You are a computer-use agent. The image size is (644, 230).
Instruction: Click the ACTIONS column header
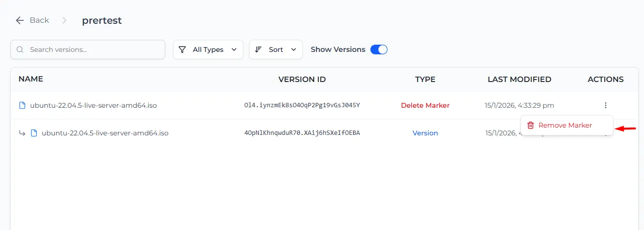tap(606, 79)
